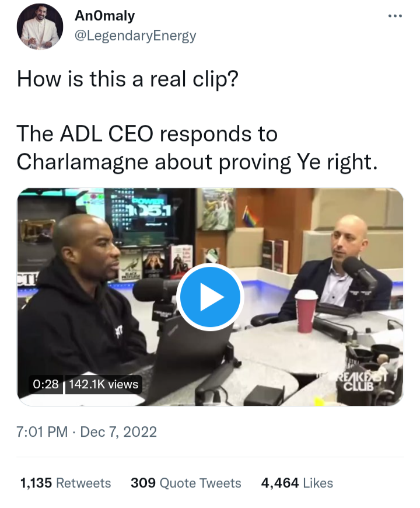Viewport: 420px width, 508px height.
Task: Click the 142.1K views label
Action: (104, 384)
